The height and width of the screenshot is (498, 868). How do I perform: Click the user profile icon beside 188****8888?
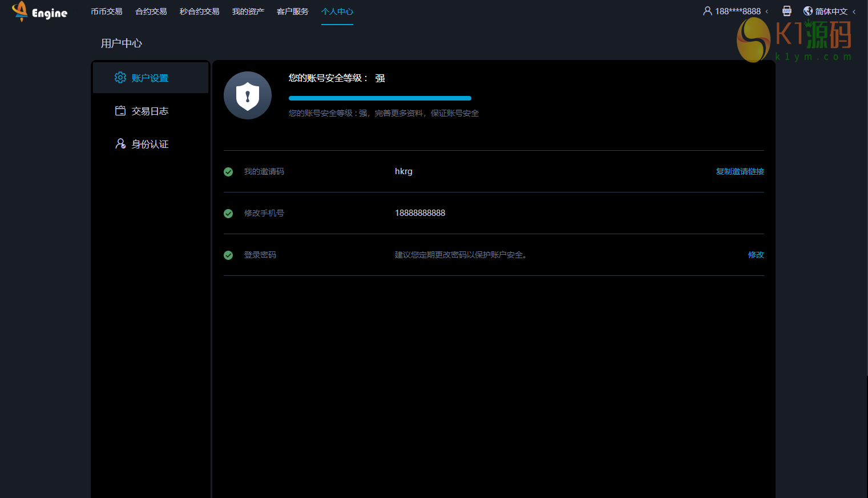(707, 11)
